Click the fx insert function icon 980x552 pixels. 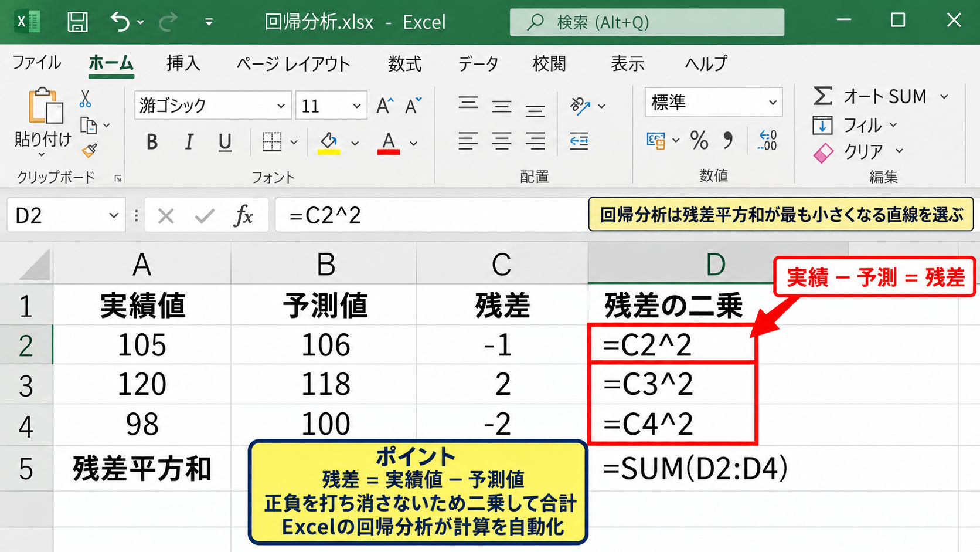(x=243, y=216)
